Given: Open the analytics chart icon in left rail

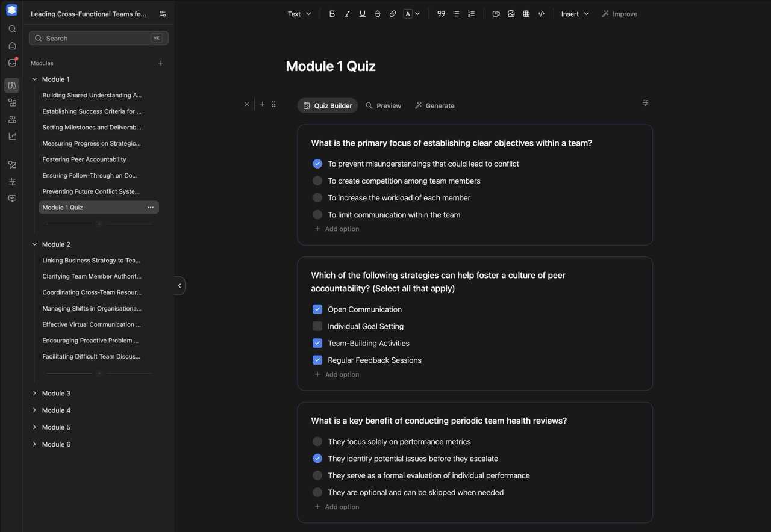Looking at the screenshot, I should 12,137.
